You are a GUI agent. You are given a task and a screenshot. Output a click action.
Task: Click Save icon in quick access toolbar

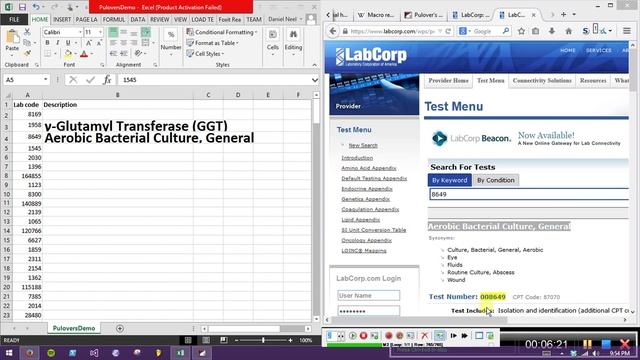pos(22,7)
